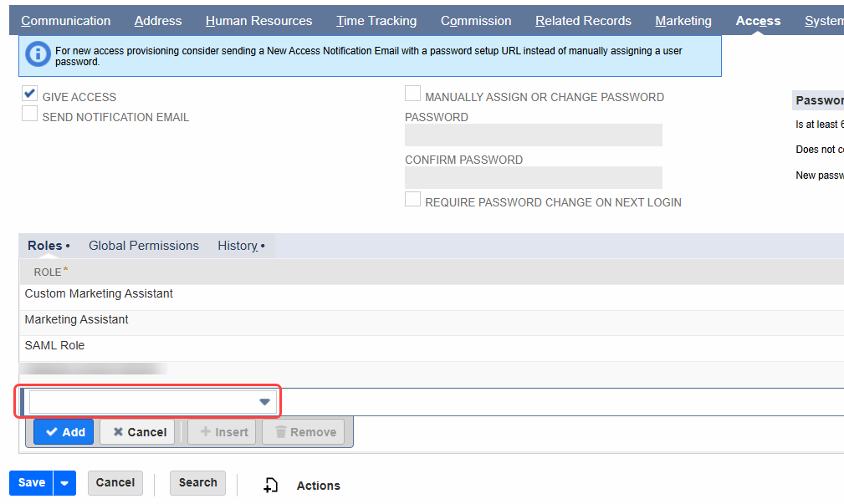Click the Confirm Password field
This screenshot has width=844, height=504.
pos(533,177)
